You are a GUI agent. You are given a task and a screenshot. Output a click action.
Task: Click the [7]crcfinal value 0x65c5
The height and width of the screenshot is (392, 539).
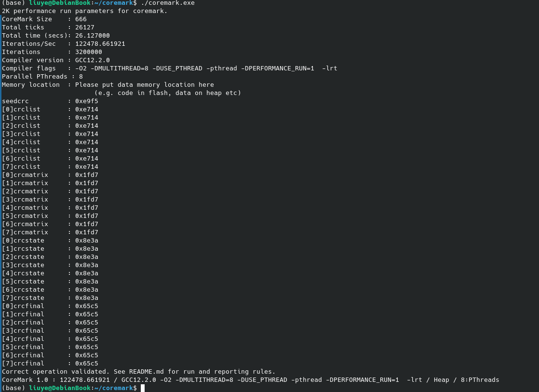tap(86, 364)
